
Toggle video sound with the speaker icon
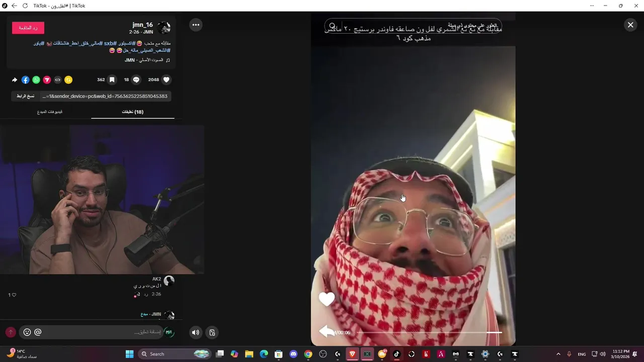tap(196, 332)
